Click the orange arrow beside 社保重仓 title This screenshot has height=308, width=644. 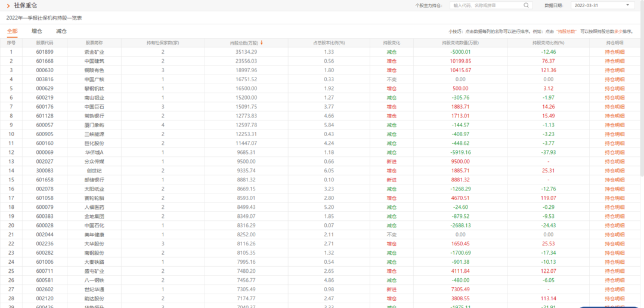(x=8, y=5)
